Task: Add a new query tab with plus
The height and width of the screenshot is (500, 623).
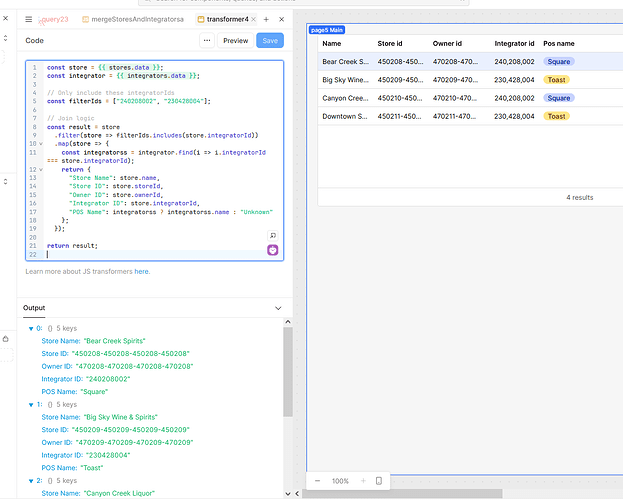Action: (x=266, y=19)
